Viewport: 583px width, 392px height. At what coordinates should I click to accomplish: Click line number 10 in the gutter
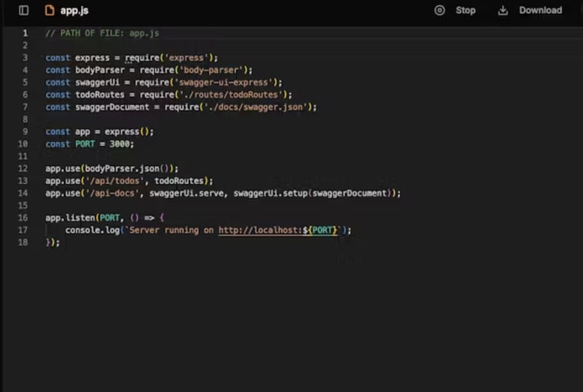[26, 144]
